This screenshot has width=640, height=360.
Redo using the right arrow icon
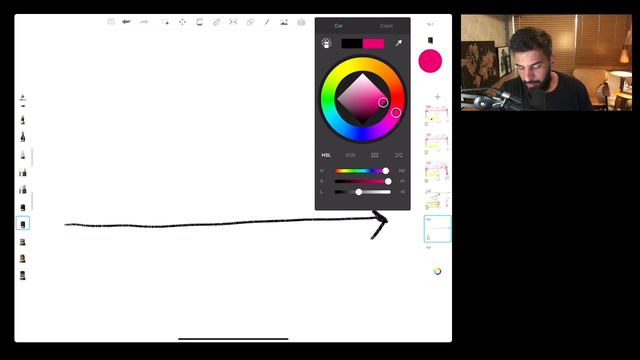[x=144, y=22]
